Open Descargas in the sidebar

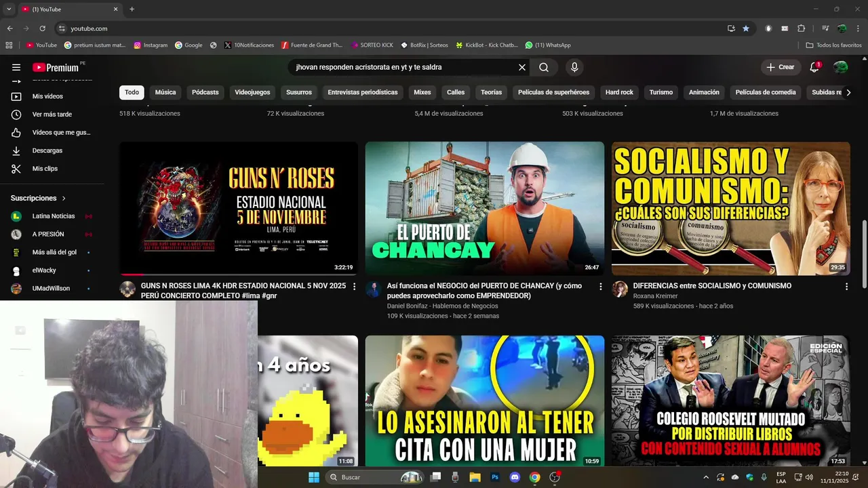tap(47, 150)
